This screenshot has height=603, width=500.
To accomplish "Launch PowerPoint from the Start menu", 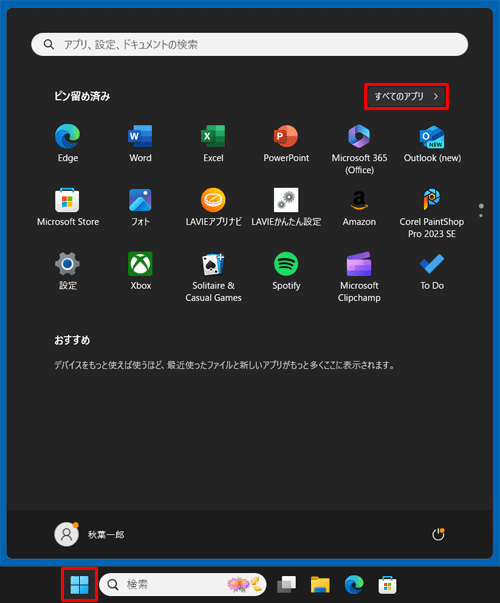I will (x=286, y=143).
